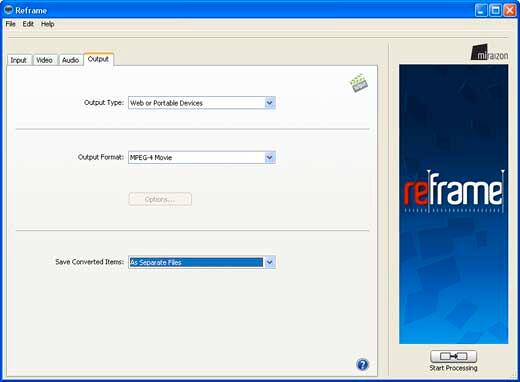
Task: Switch to the Audio tab
Action: 70,60
